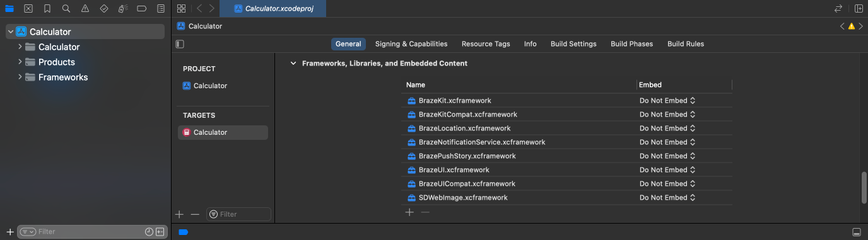Image resolution: width=868 pixels, height=240 pixels.
Task: Open the navigator filter options dropdown
Action: click(x=28, y=232)
